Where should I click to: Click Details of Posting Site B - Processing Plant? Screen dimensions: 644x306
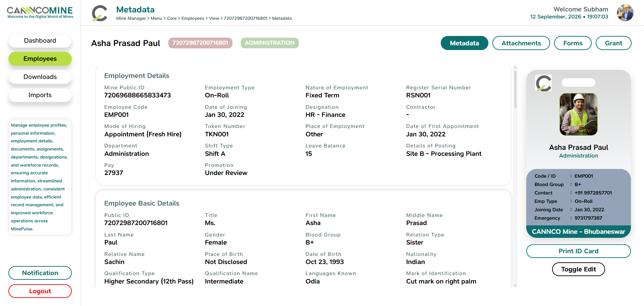[444, 154]
